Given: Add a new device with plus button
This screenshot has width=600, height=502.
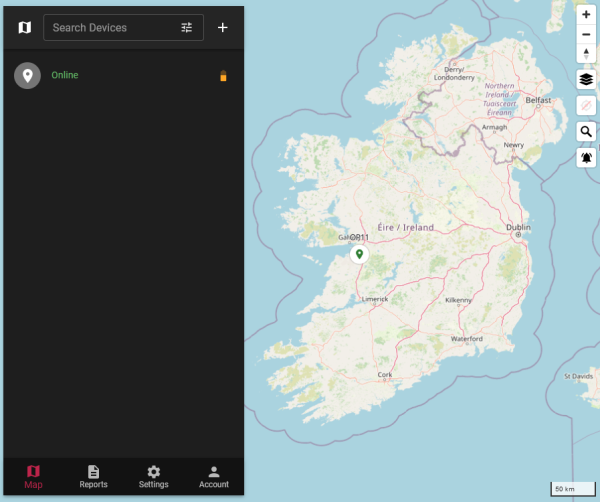Looking at the screenshot, I should [x=223, y=28].
